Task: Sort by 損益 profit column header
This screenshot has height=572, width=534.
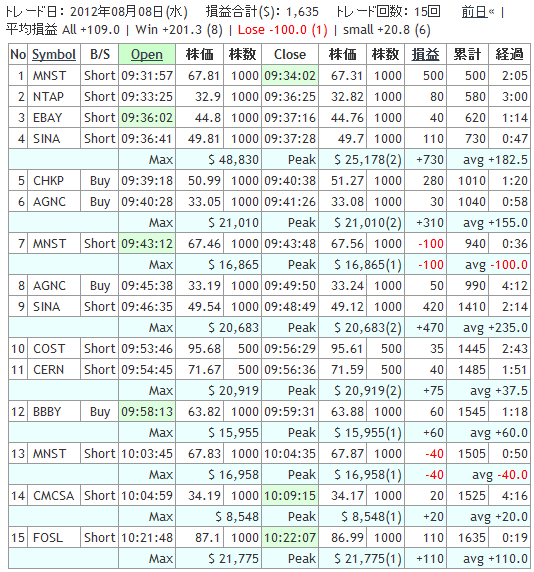Action: pyautogui.click(x=425, y=54)
